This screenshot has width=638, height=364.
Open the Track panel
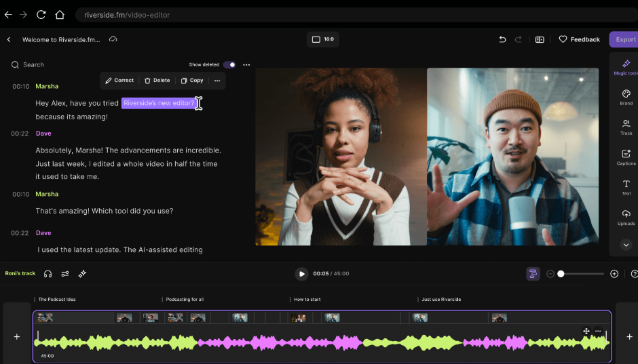[626, 127]
